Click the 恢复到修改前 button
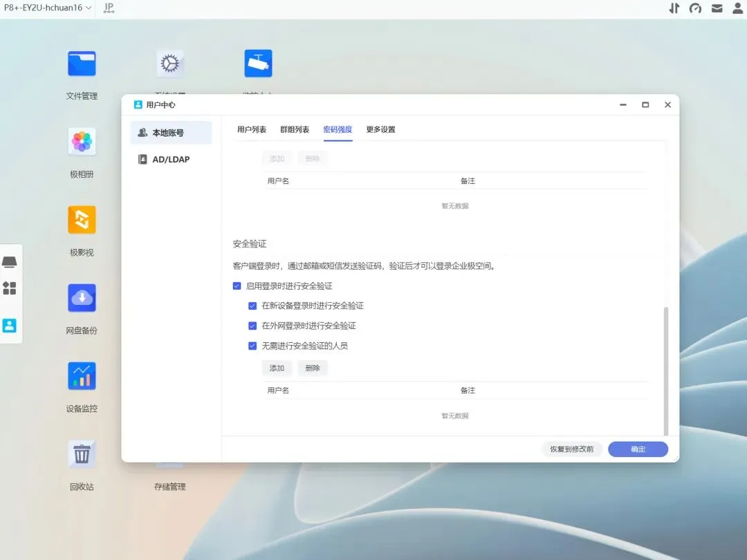 tap(572, 449)
